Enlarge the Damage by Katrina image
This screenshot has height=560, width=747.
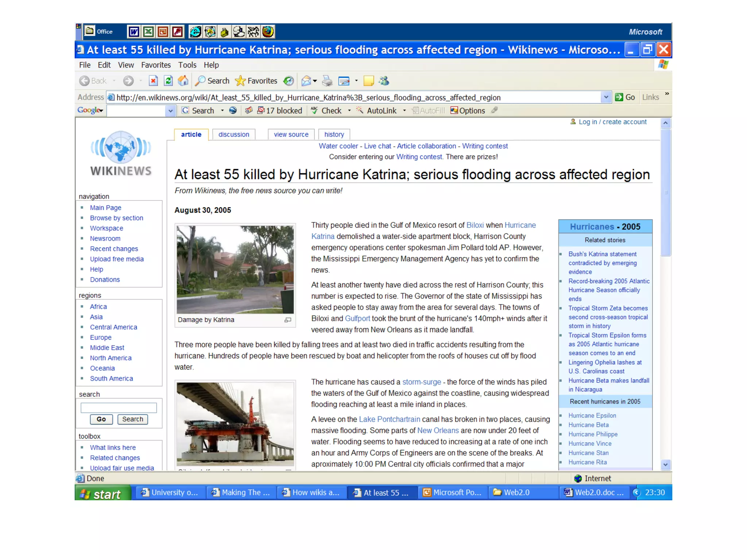[x=288, y=320]
